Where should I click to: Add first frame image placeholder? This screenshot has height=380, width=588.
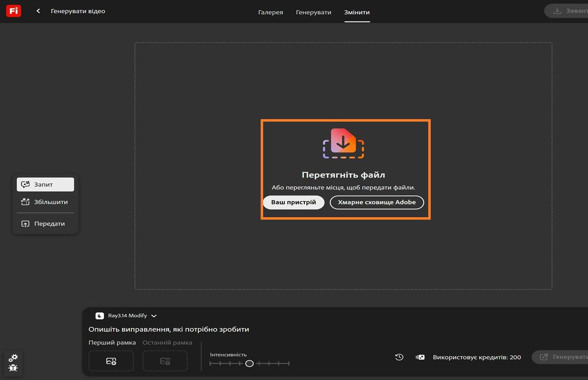[x=111, y=361]
